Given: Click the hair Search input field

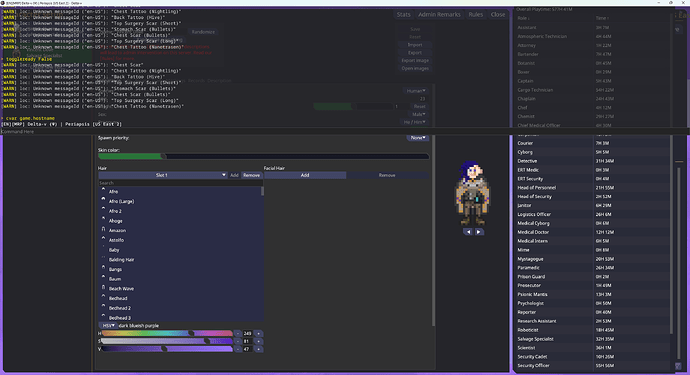Looking at the screenshot, I should coord(180,183).
